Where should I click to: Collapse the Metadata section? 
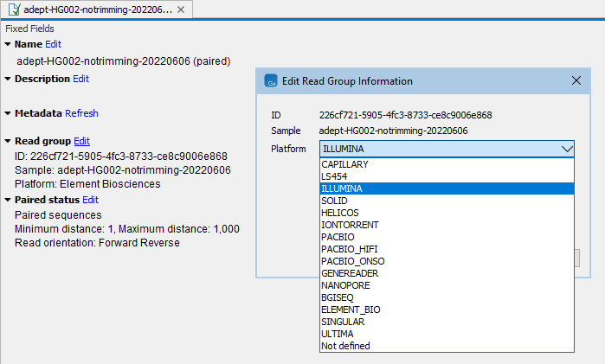click(8, 113)
